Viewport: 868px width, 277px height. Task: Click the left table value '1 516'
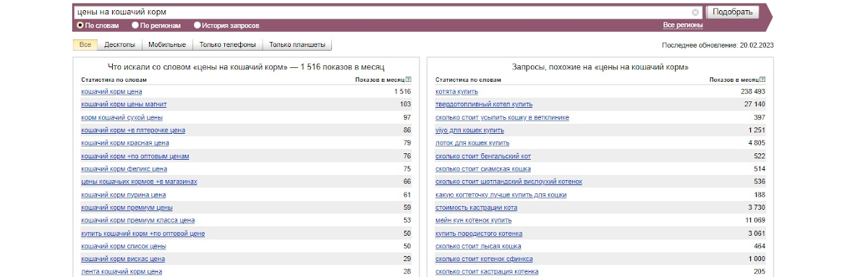click(402, 92)
